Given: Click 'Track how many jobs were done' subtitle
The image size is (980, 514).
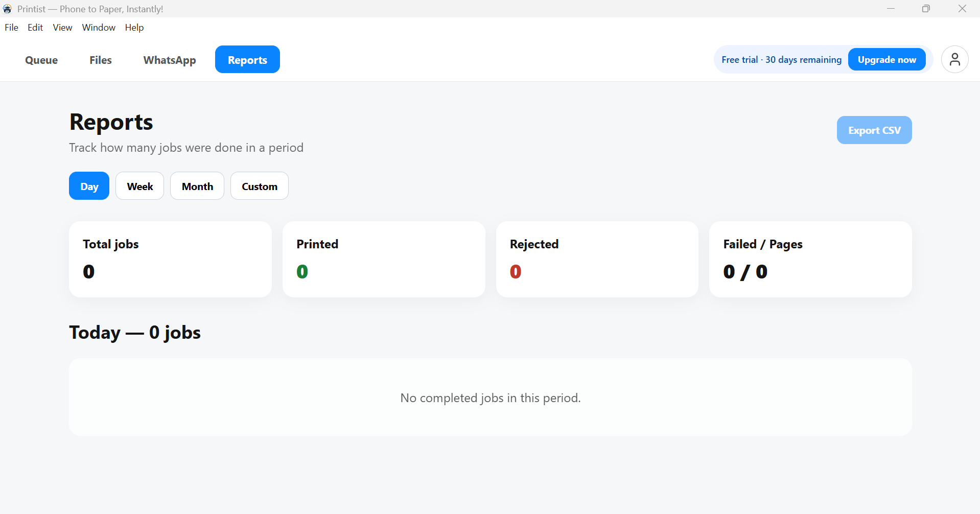Looking at the screenshot, I should click(x=186, y=148).
